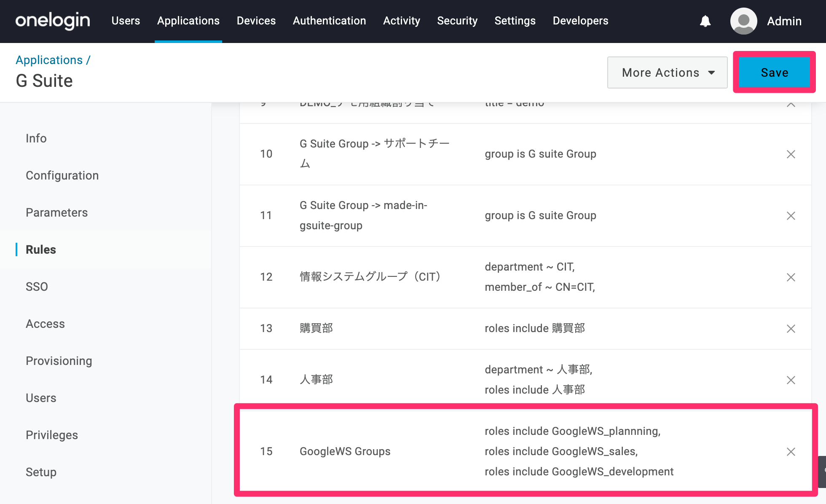
Task: Open the notifications bell
Action: (x=705, y=21)
